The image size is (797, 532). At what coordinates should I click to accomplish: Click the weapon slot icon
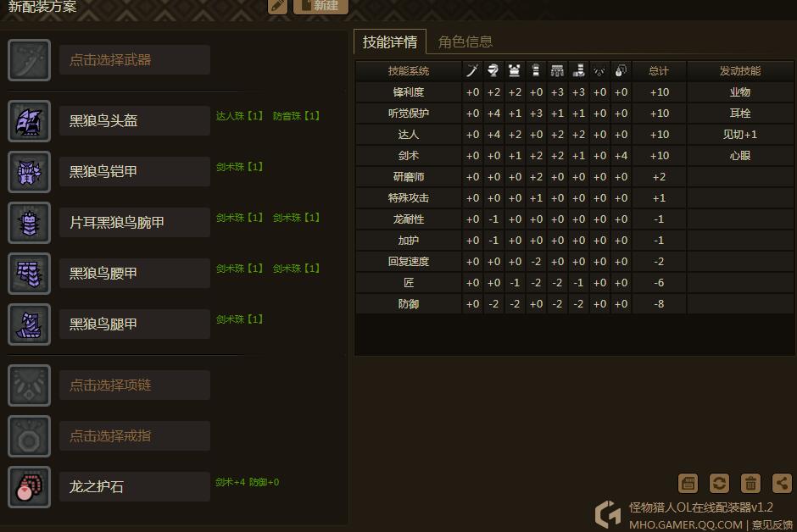point(29,60)
